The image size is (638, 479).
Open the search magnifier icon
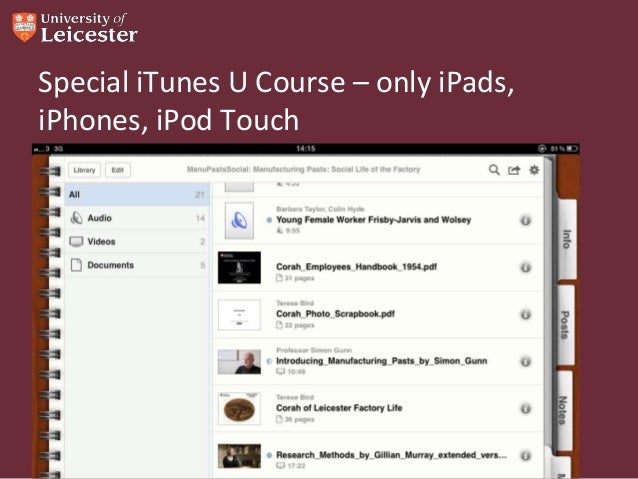pos(494,170)
